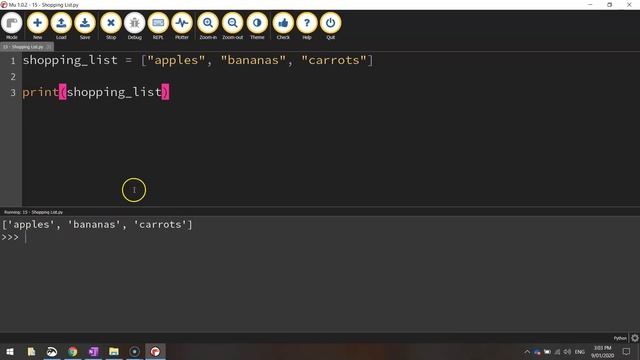Open Chrome from the taskbar
Image resolution: width=640 pixels, height=360 pixels.
point(73,351)
